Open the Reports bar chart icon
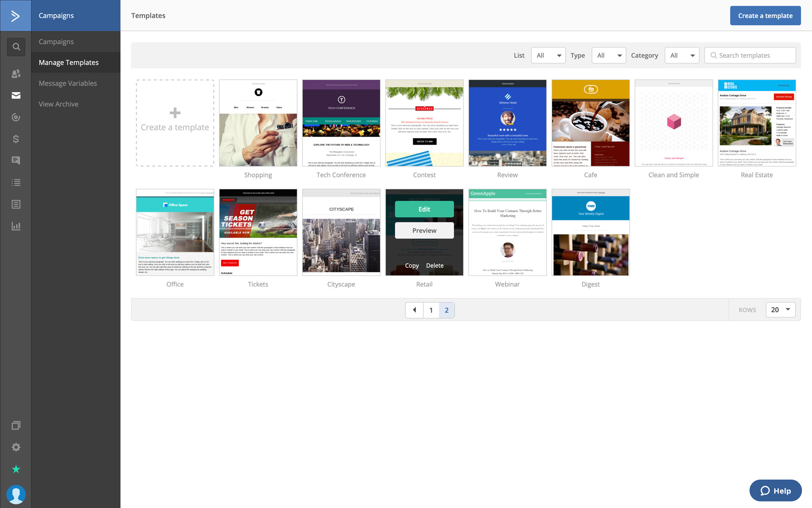Viewport: 812px width, 508px height. tap(16, 226)
